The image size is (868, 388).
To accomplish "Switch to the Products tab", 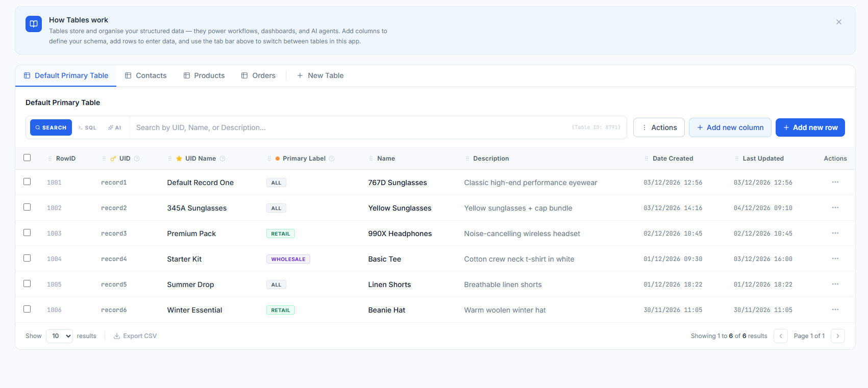I will coord(204,75).
